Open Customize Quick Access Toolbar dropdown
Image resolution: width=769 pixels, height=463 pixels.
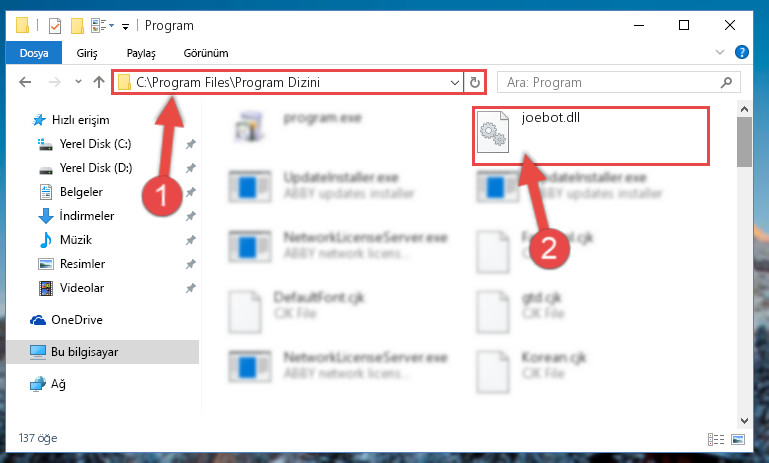coord(126,26)
